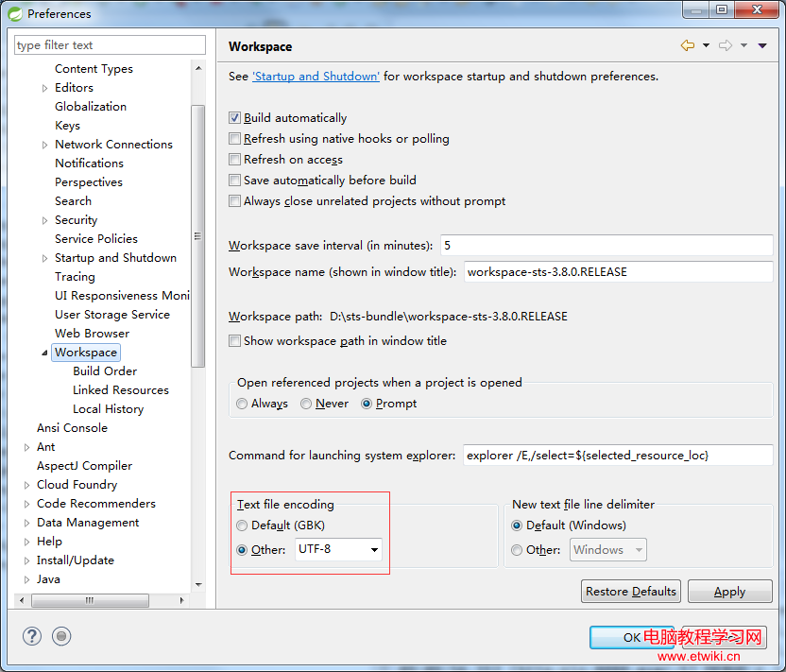Select Web Browser in the tree
Image resolution: width=786 pixels, height=672 pixels.
tap(93, 334)
